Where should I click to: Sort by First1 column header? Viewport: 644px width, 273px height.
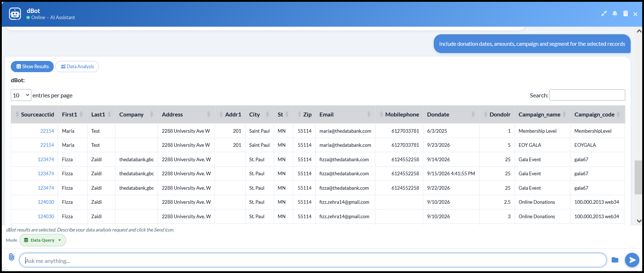pyautogui.click(x=72, y=114)
